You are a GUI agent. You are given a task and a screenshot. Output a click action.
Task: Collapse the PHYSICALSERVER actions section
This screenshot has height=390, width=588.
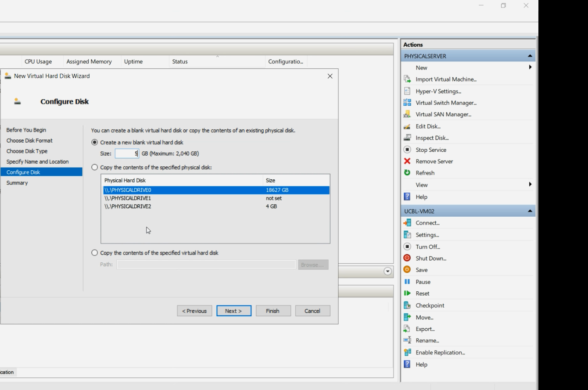click(x=530, y=56)
